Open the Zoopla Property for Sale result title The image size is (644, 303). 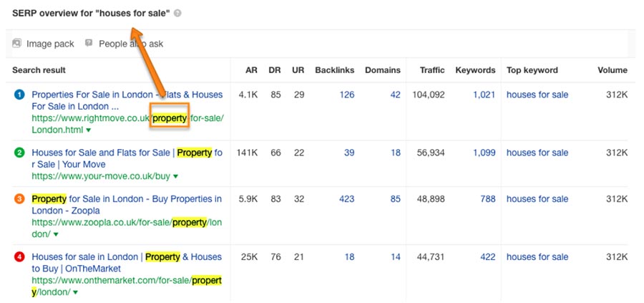[127, 205]
